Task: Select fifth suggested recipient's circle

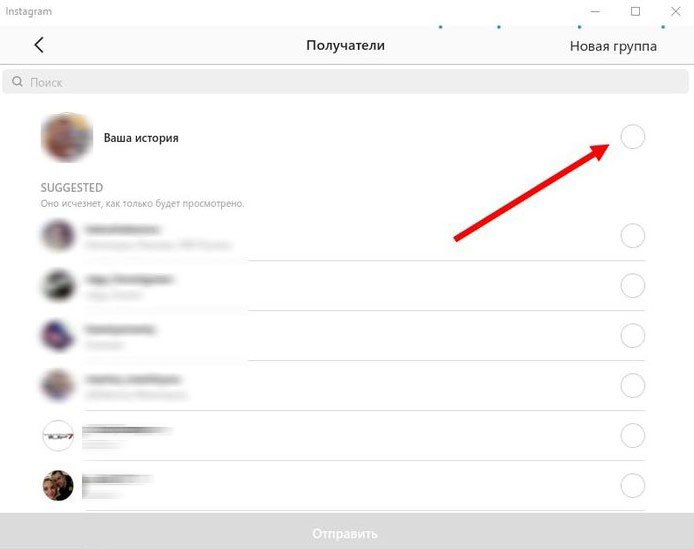Action: click(x=632, y=436)
